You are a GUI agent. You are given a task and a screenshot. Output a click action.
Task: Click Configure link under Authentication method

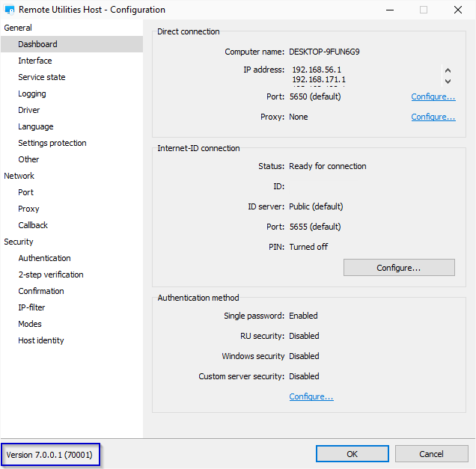tap(311, 396)
